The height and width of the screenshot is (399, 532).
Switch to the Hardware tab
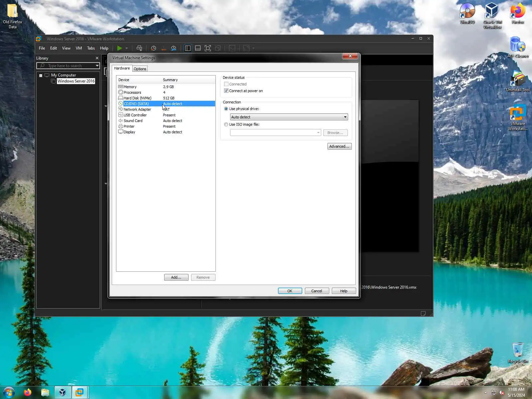122,68
